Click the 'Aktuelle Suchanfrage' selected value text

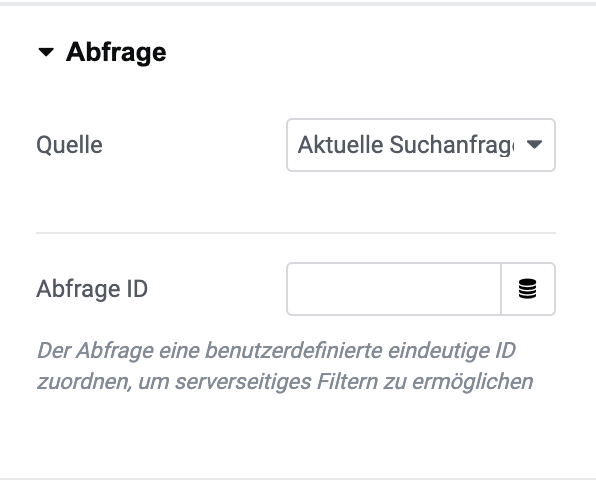(406, 145)
